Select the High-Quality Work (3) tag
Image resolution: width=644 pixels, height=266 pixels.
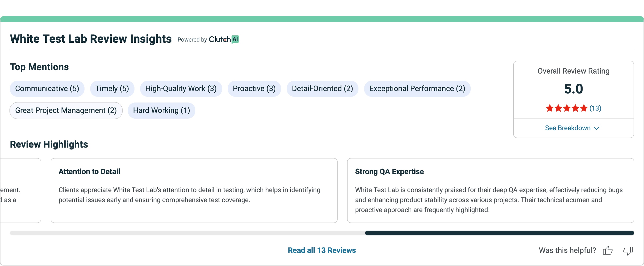tap(181, 89)
